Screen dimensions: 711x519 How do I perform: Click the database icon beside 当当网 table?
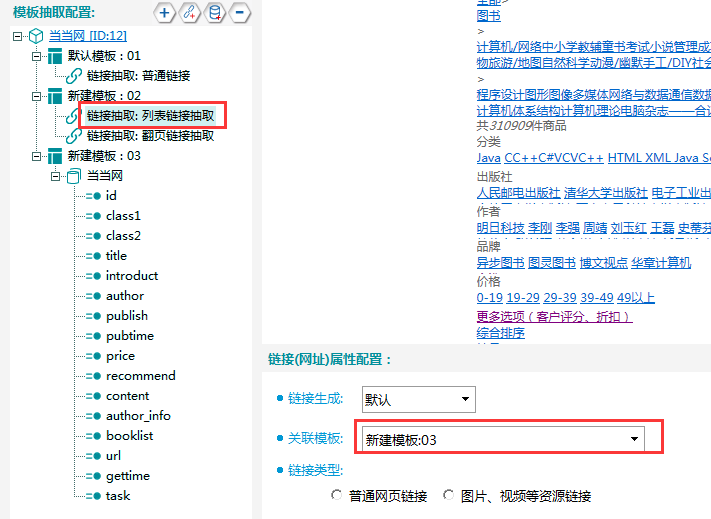click(74, 176)
